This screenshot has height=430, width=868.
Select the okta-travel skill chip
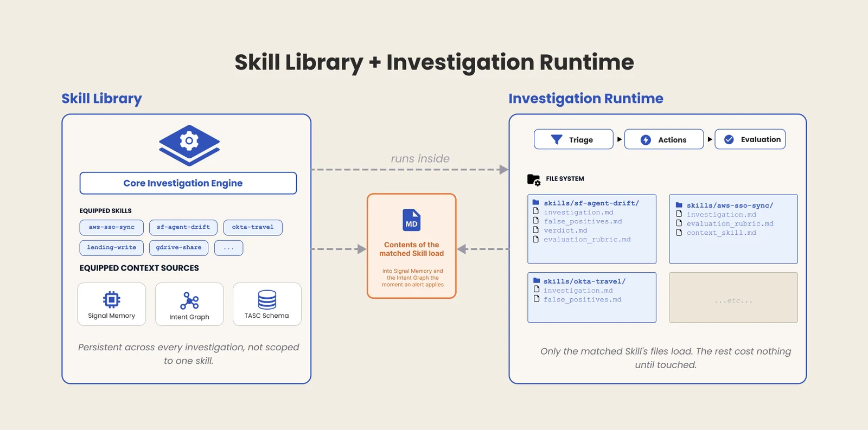coord(253,227)
